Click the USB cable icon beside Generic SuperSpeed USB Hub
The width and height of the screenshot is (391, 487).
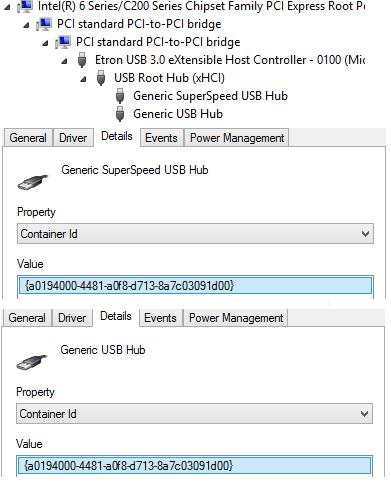coord(32,183)
